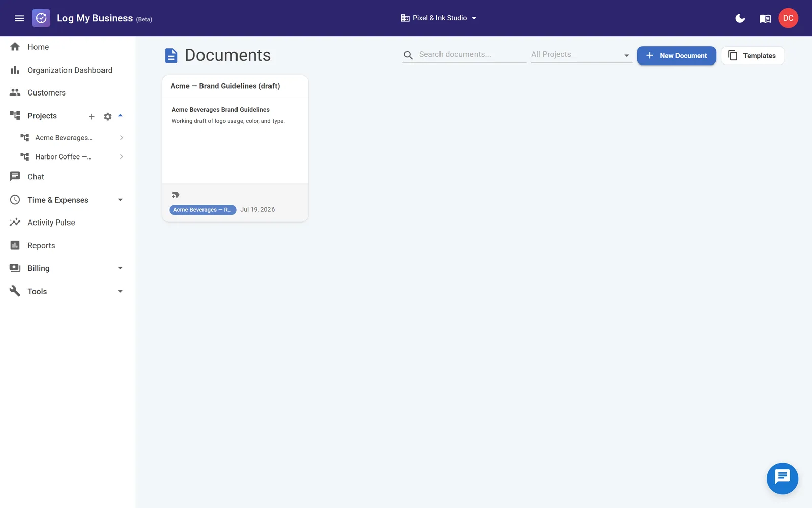Open the DC user avatar menu

point(788,18)
